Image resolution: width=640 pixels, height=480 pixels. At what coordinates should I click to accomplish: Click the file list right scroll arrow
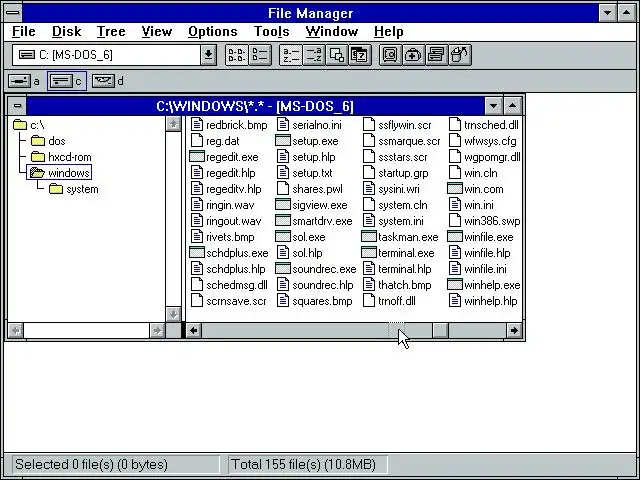point(514,330)
